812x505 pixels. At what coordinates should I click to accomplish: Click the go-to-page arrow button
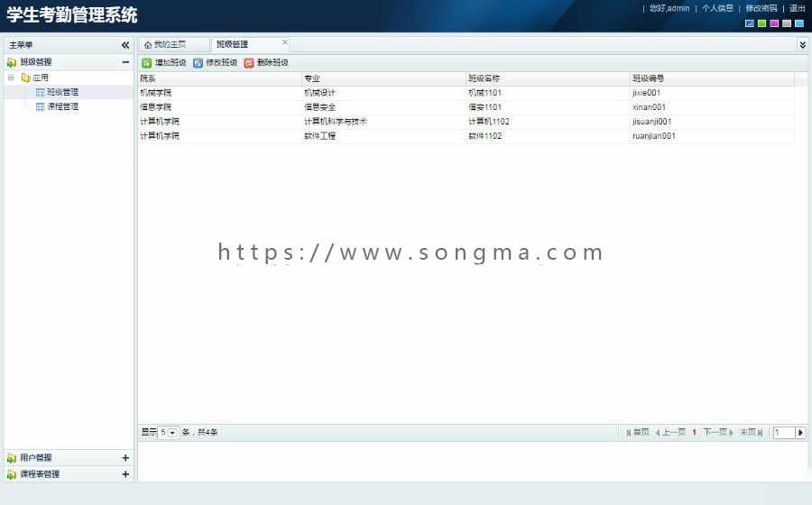[x=800, y=433]
